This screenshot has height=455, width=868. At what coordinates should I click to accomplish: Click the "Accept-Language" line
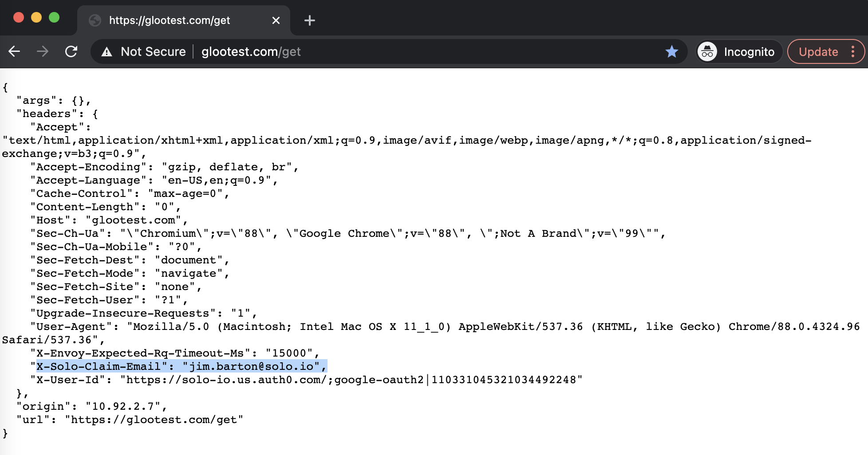[154, 180]
